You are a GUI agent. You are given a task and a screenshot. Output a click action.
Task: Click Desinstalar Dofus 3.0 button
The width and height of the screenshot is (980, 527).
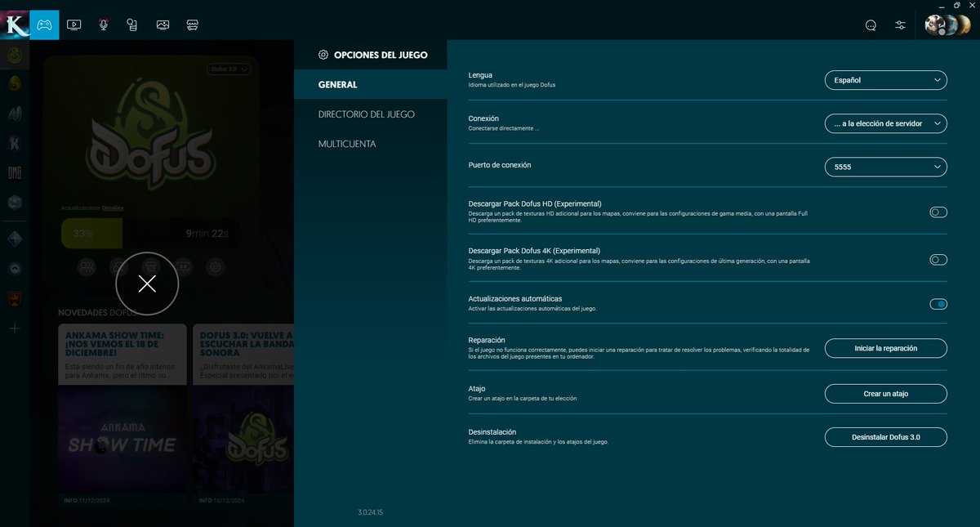click(x=886, y=437)
